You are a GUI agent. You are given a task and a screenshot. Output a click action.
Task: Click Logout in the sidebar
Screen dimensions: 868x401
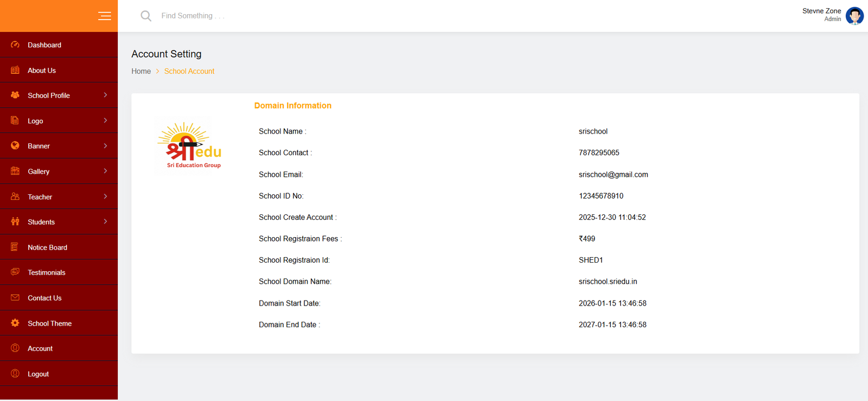(x=59, y=374)
